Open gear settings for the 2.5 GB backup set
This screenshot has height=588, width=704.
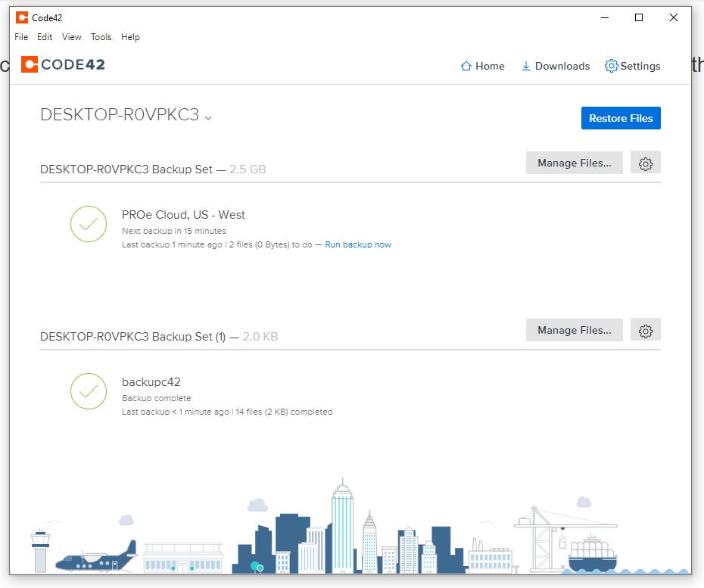click(x=645, y=163)
